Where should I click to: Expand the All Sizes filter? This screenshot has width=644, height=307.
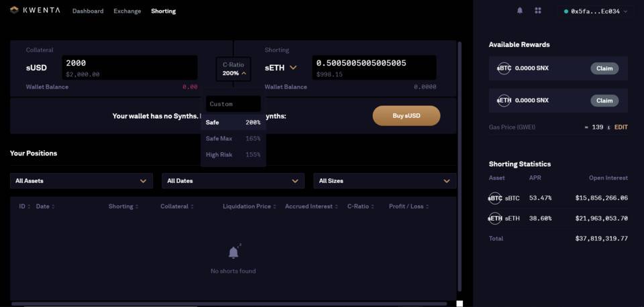[385, 180]
